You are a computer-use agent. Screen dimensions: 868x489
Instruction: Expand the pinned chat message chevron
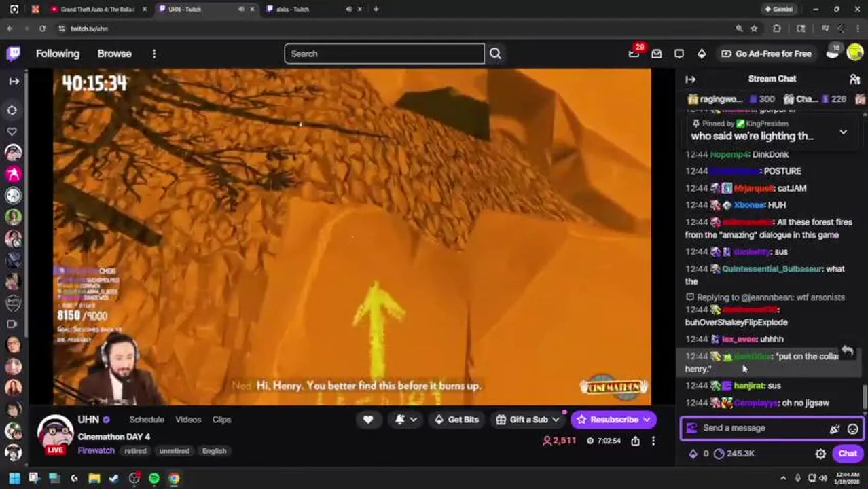843,132
